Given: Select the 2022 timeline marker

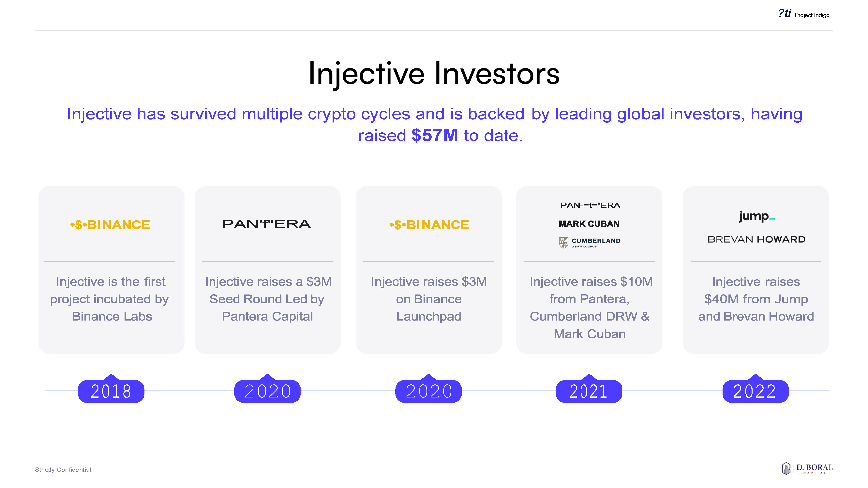Looking at the screenshot, I should [755, 391].
